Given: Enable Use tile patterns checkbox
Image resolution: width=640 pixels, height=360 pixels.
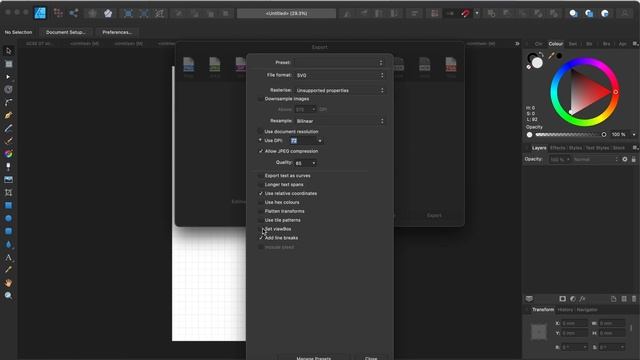Looking at the screenshot, I should point(260,220).
